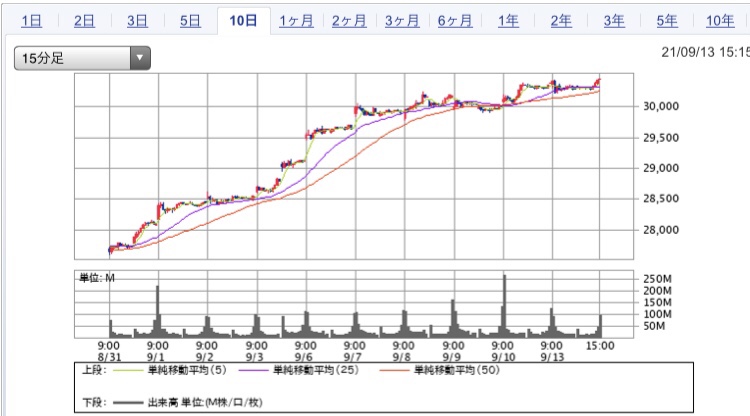
Task: Click the dropdown arrow beside 15分足
Action: coord(140,58)
